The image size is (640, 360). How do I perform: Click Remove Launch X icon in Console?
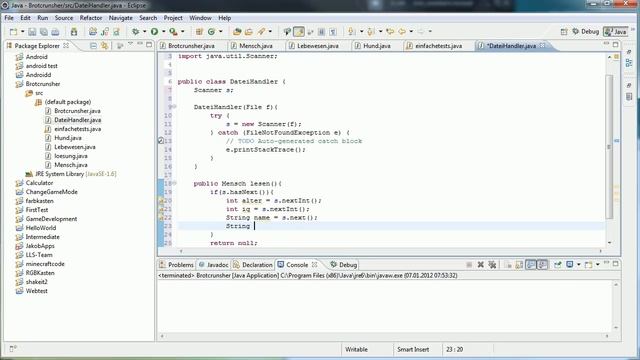point(480,264)
